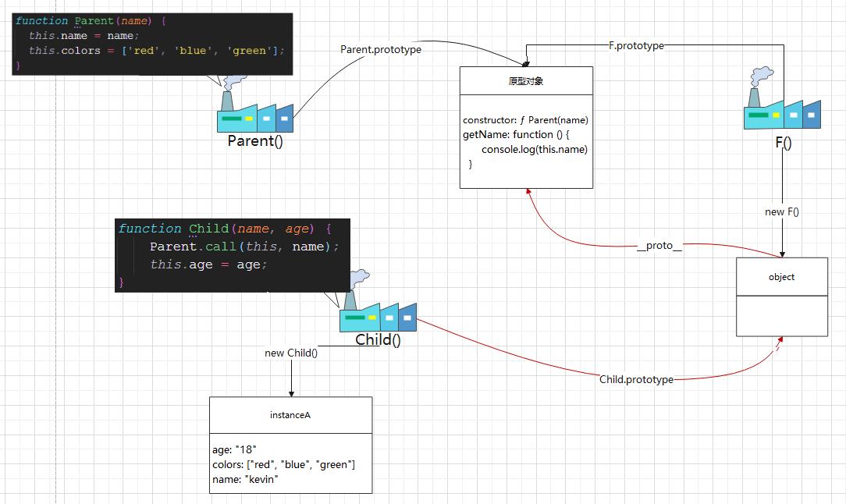Click the Child function code block

(x=233, y=254)
